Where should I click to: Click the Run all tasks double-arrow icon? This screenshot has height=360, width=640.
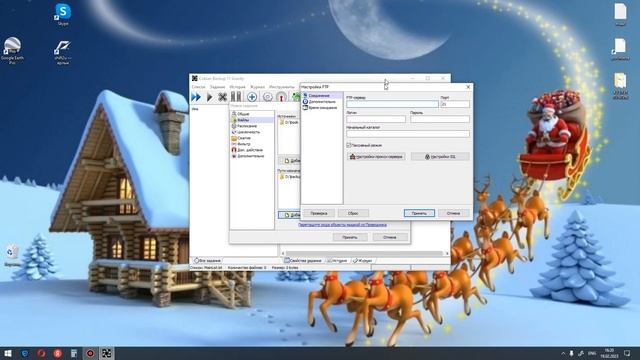(196, 97)
